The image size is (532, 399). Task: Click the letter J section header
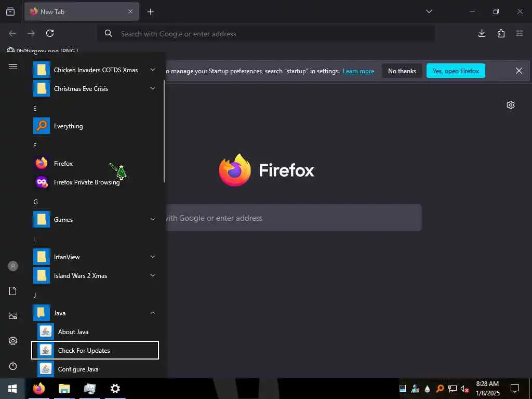click(x=35, y=295)
